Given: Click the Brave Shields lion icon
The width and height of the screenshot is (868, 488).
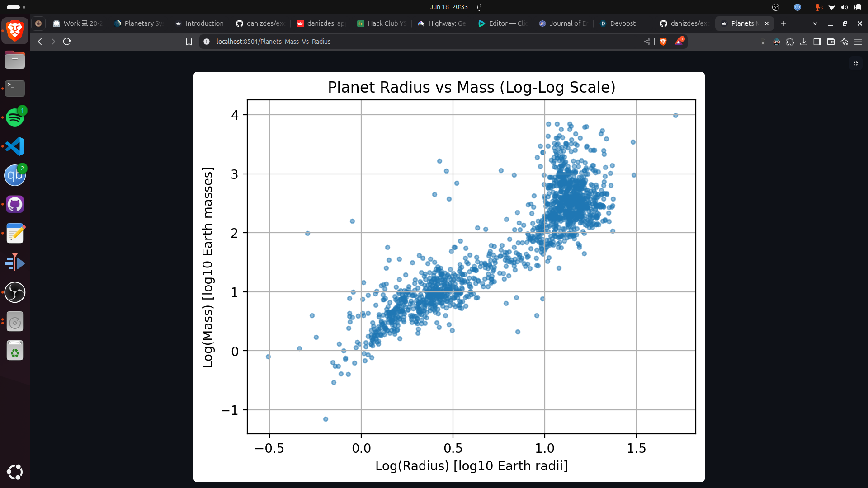Looking at the screenshot, I should pos(663,42).
